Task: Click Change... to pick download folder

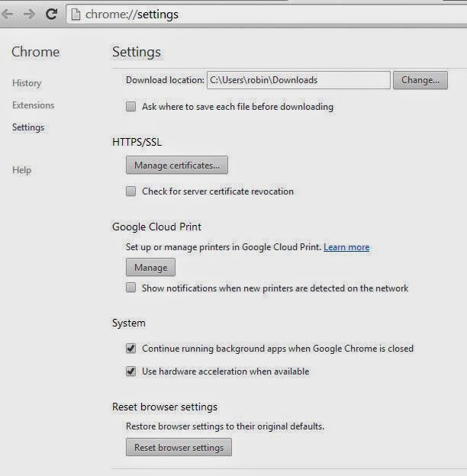Action: pos(420,80)
